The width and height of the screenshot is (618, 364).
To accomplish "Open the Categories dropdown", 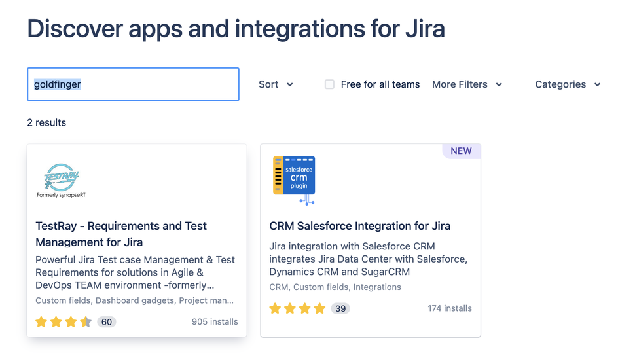I will [567, 84].
